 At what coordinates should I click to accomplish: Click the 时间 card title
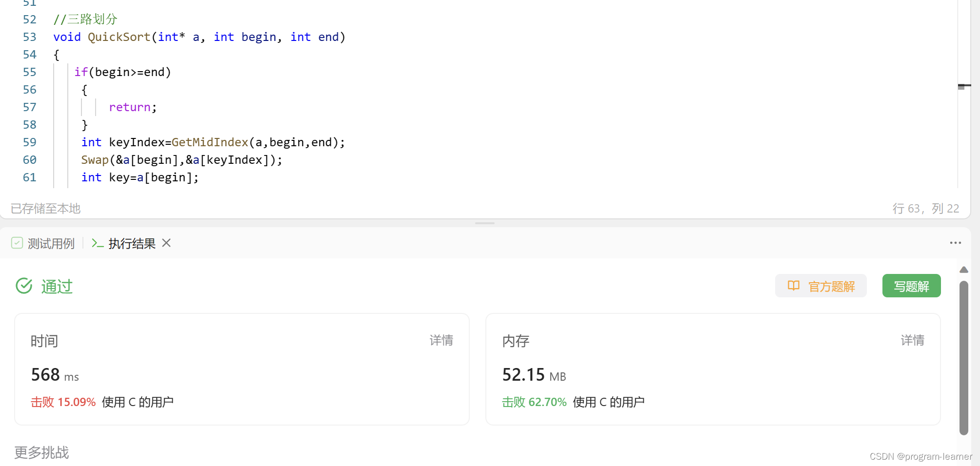point(44,341)
